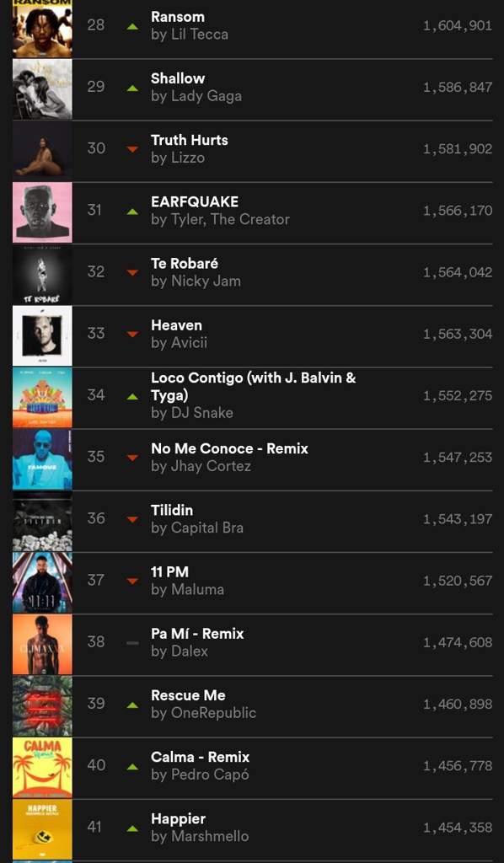Viewport: 504px width, 863px height.
Task: Click the green up arrow for Loco Contigo
Action: tap(132, 396)
